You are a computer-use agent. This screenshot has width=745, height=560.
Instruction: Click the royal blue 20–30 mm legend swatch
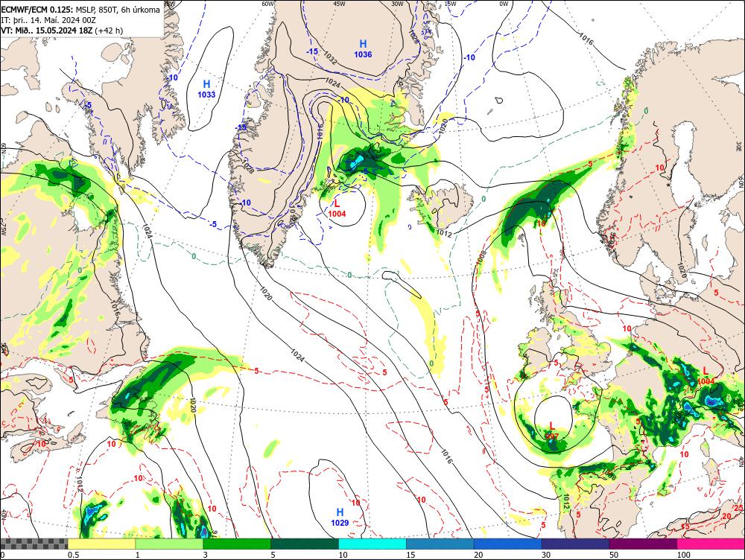click(508, 544)
